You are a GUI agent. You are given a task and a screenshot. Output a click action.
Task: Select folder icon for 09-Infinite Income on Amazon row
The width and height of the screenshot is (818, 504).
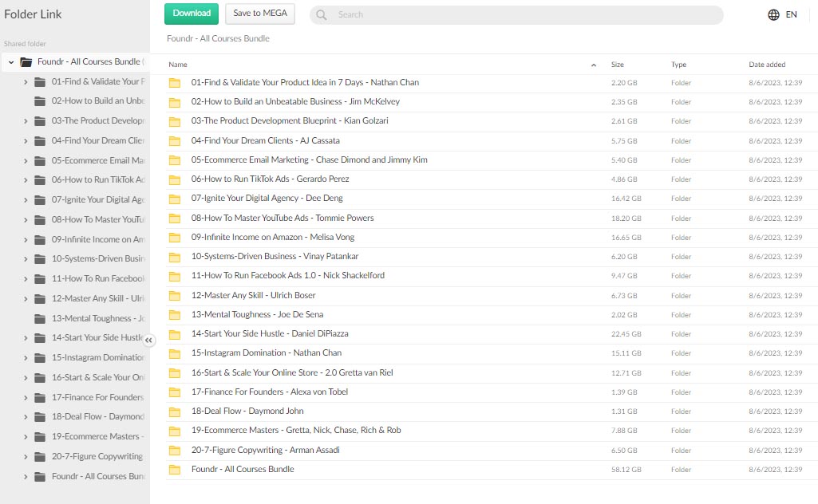(x=175, y=238)
